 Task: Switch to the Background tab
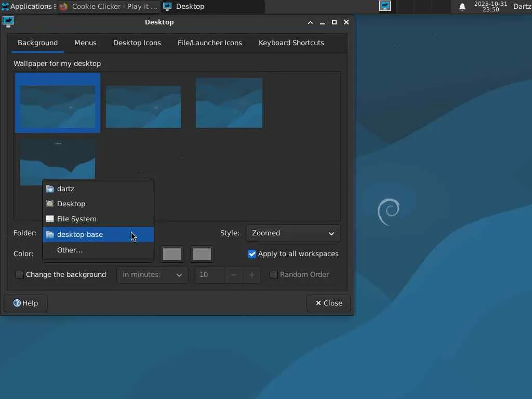click(x=37, y=43)
